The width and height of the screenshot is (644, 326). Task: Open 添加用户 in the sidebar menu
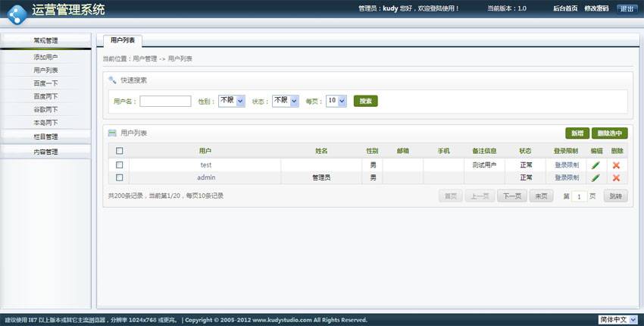click(45, 57)
